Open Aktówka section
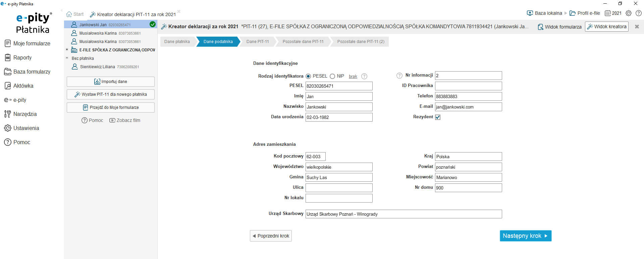Screen dimensions: 644x259 [x=19, y=86]
